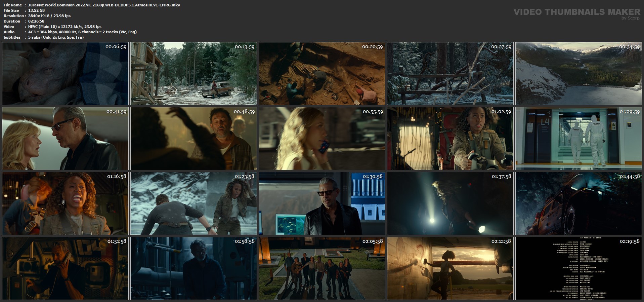The image size is (644, 302).
Task: Open the thumbnail timestamped 01:58:58
Action: coord(194,268)
